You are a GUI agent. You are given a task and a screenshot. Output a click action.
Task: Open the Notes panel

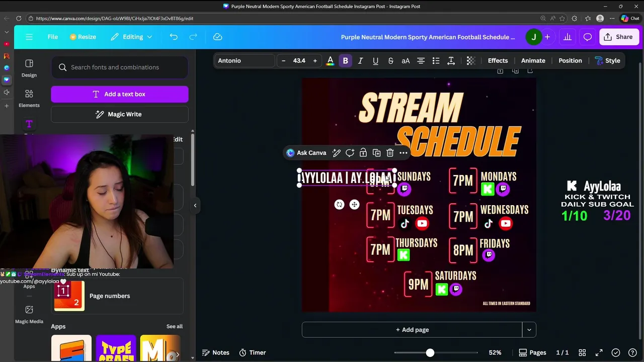pyautogui.click(x=215, y=352)
